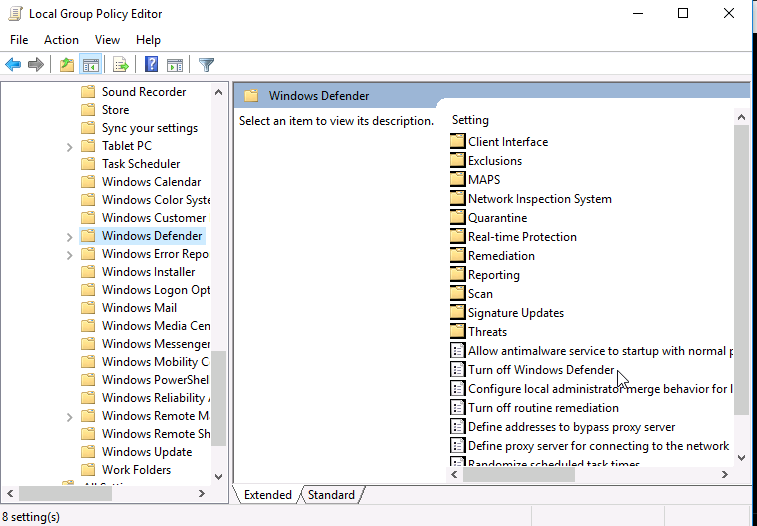Click the Client Interface folder icon
Viewport: 757px width, 526px height.
click(x=457, y=141)
